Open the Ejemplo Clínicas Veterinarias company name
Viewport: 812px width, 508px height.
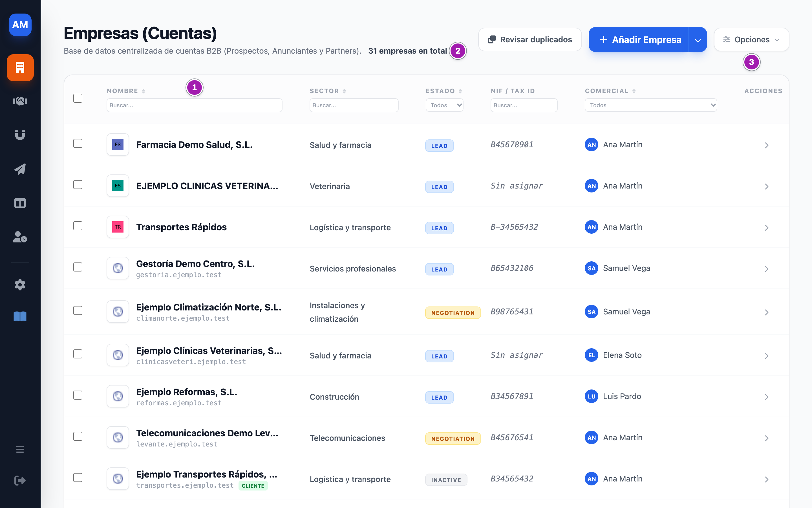209,351
